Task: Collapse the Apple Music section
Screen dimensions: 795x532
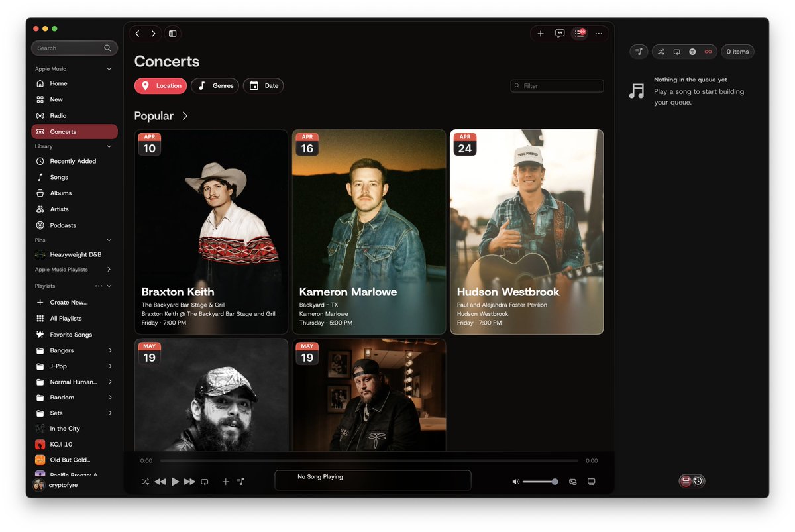Action: [x=109, y=69]
